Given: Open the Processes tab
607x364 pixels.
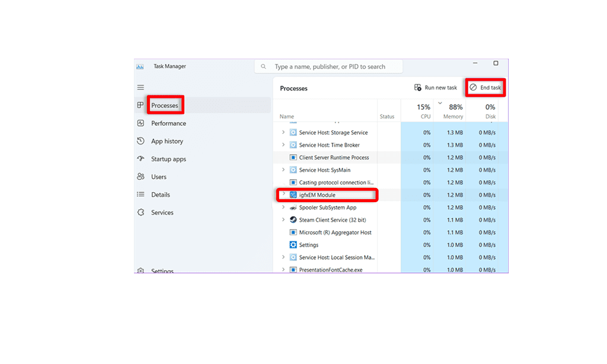Looking at the screenshot, I should [x=165, y=106].
